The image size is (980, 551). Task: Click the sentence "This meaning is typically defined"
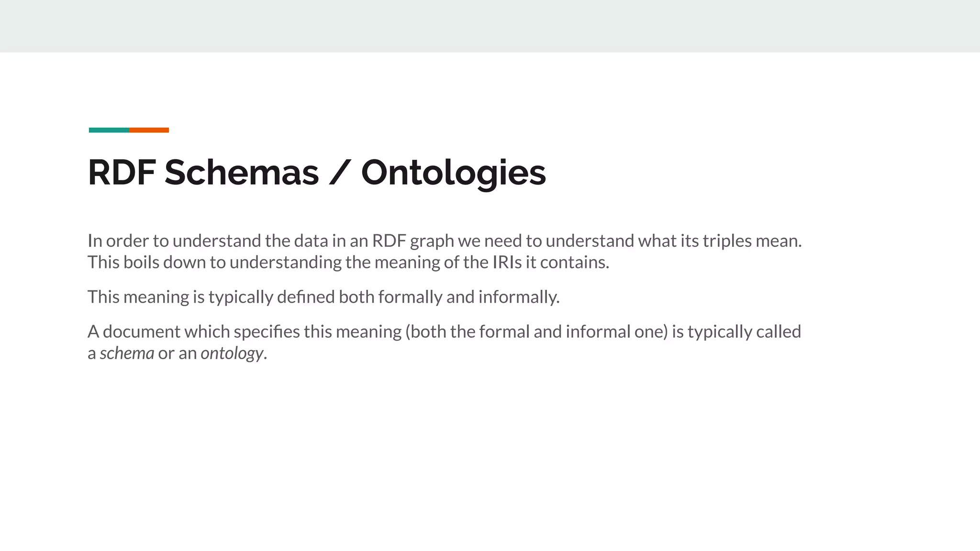coord(323,297)
